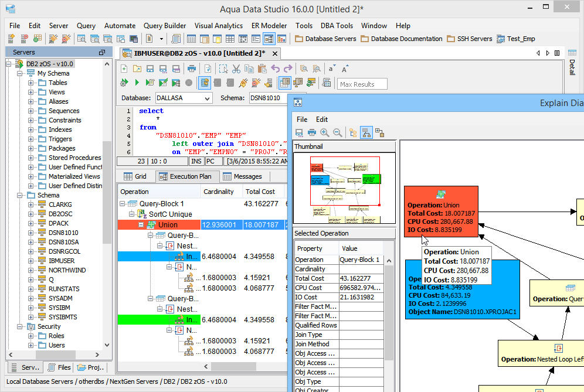Collapse the Union row in the execution plan
Image resolution: width=584 pixels, height=392 pixels.
point(141,225)
